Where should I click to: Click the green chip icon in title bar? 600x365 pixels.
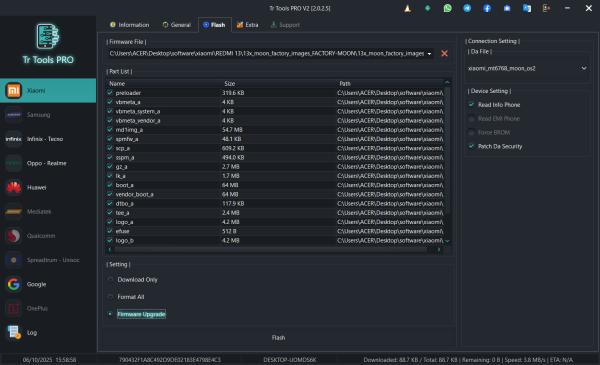(x=427, y=8)
